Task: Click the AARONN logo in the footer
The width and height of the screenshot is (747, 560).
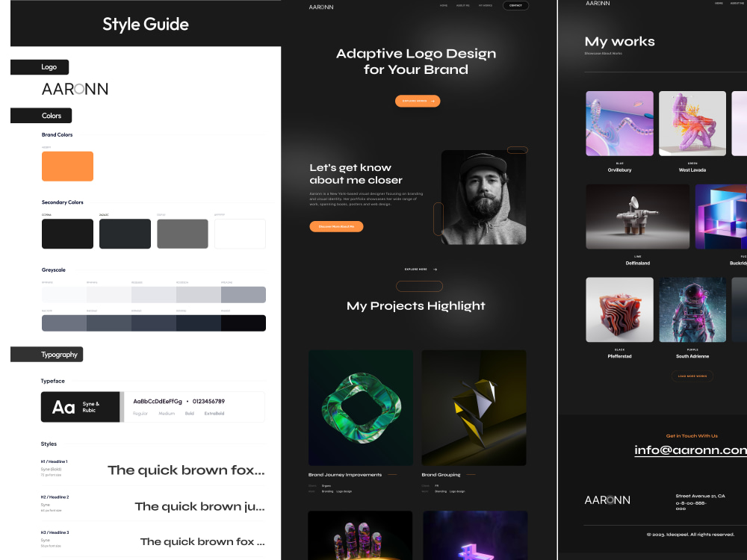Action: point(607,500)
